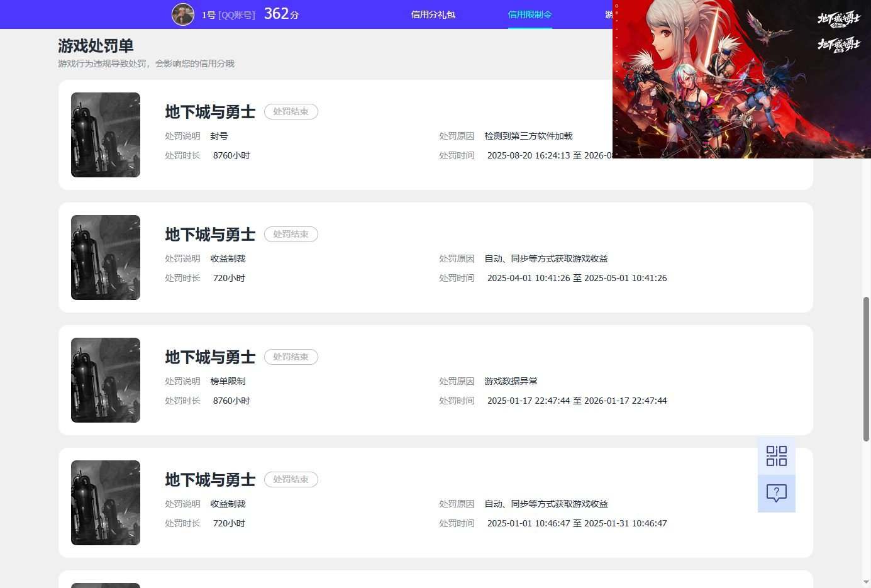The width and height of the screenshot is (871, 588).
Task: Open the game thumbnail of the 榜单限制 penalty card
Action: (106, 380)
